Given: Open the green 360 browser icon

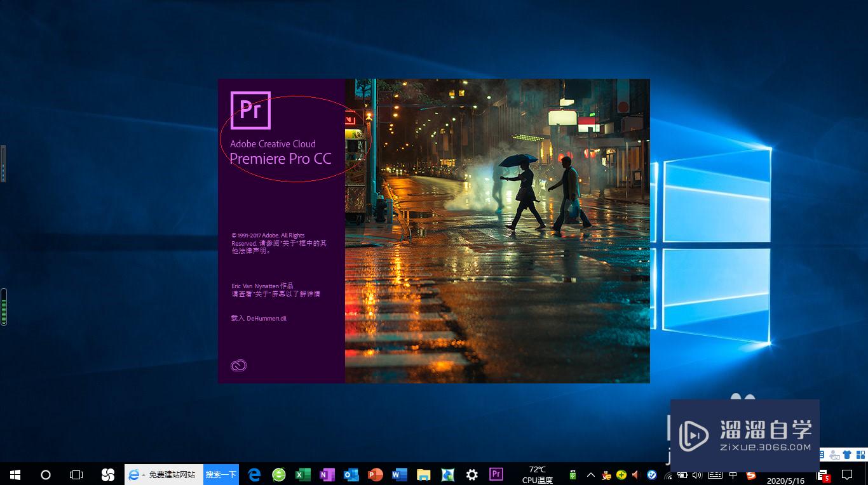Looking at the screenshot, I should pyautogui.click(x=279, y=474).
